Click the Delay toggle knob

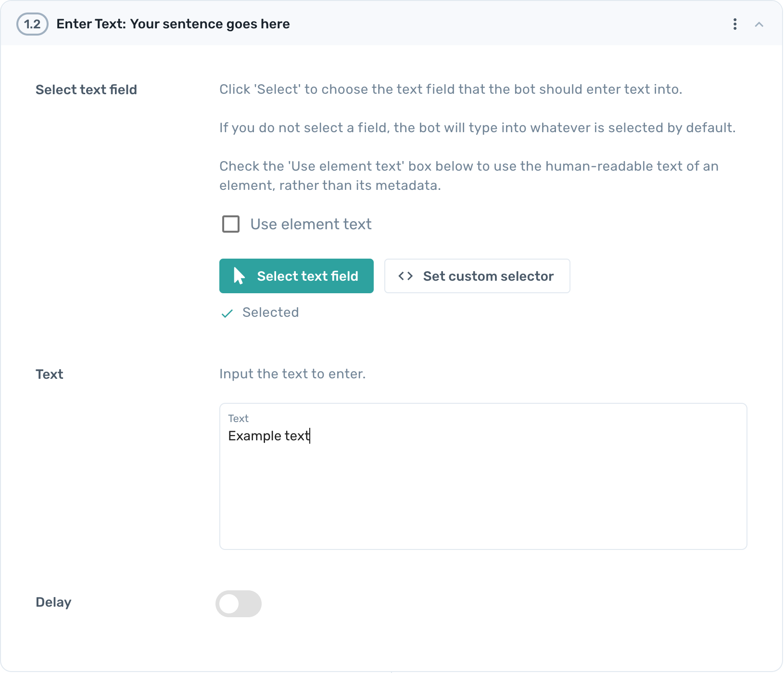point(230,604)
